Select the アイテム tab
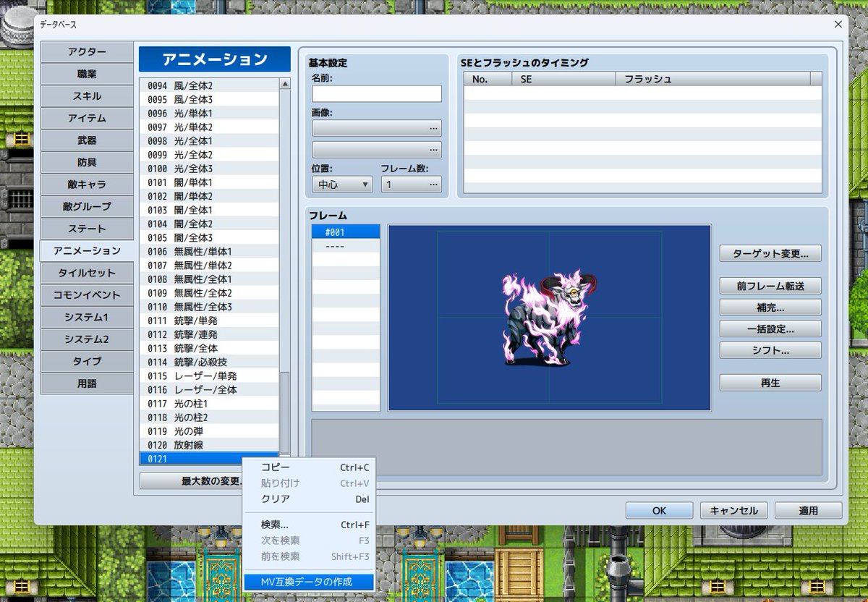This screenshot has width=868, height=602. tap(87, 118)
